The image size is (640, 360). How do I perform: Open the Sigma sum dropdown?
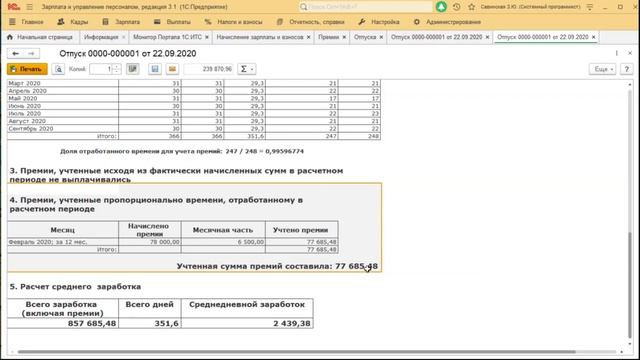coord(247,69)
